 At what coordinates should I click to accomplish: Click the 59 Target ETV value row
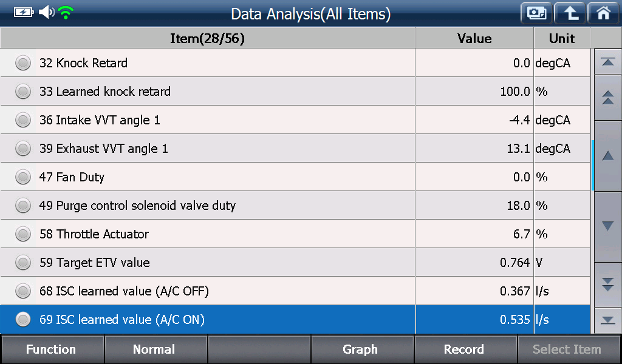point(295,262)
